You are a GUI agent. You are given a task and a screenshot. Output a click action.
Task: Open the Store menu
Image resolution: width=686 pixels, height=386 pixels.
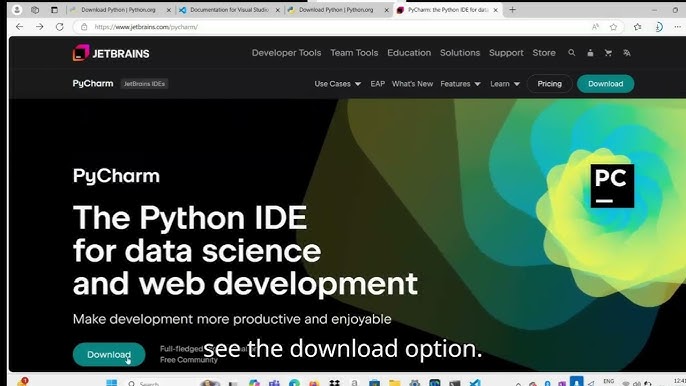pos(544,53)
